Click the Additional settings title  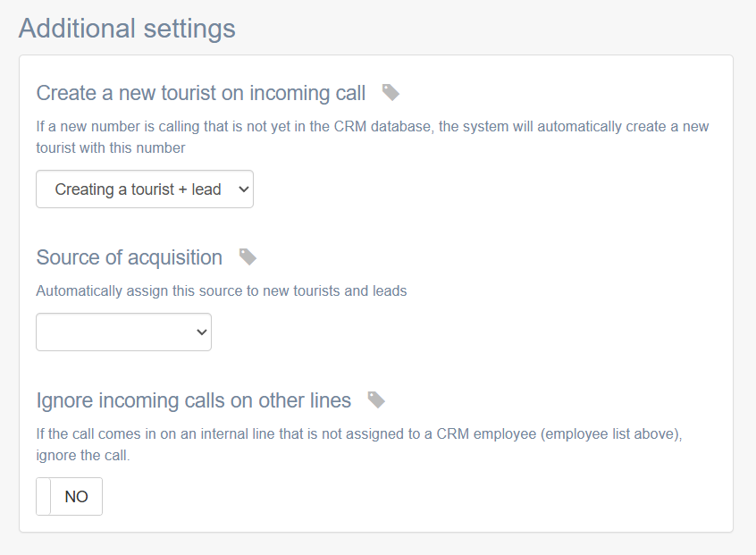tap(127, 28)
